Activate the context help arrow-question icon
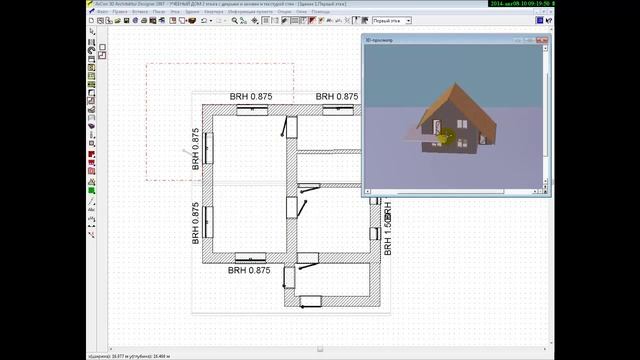Image resolution: width=640 pixels, height=360 pixels. (549, 20)
